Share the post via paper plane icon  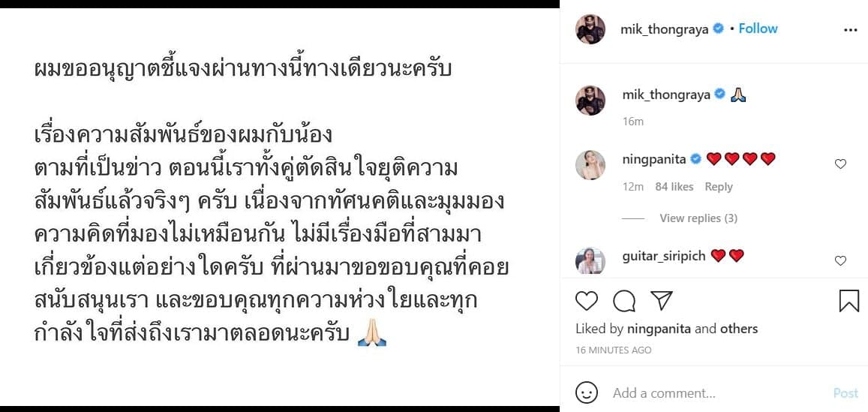(662, 300)
